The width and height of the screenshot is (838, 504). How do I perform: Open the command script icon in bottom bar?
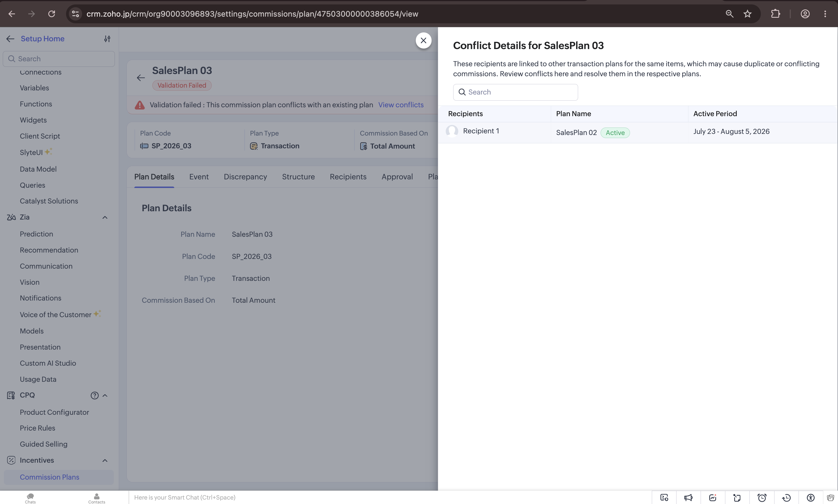pyautogui.click(x=664, y=498)
